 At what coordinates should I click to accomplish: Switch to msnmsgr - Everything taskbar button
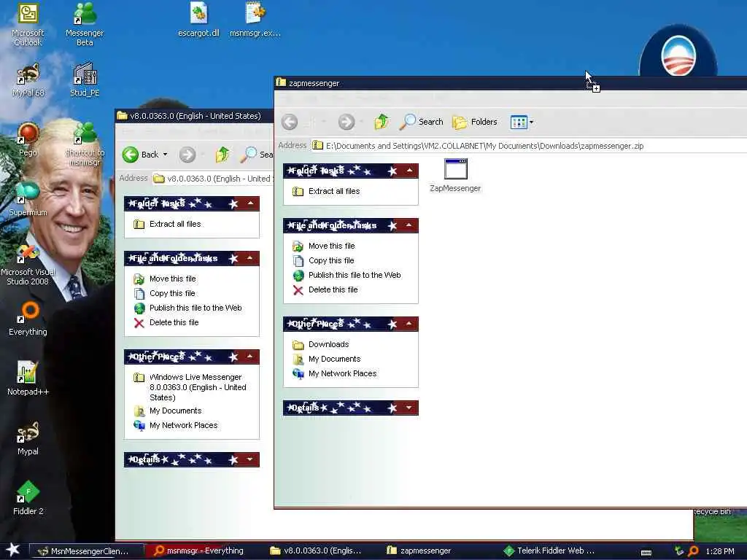tap(203, 551)
